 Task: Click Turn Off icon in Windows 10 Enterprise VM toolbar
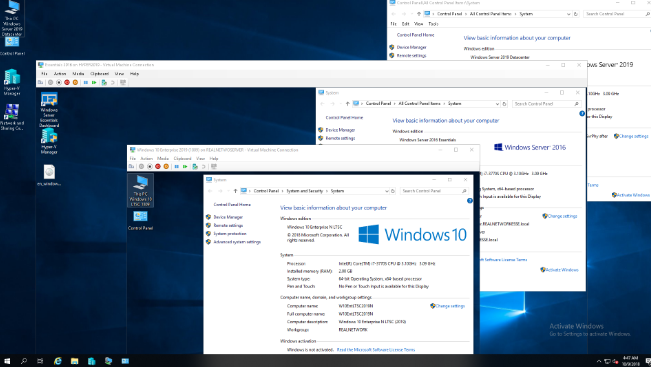150,166
